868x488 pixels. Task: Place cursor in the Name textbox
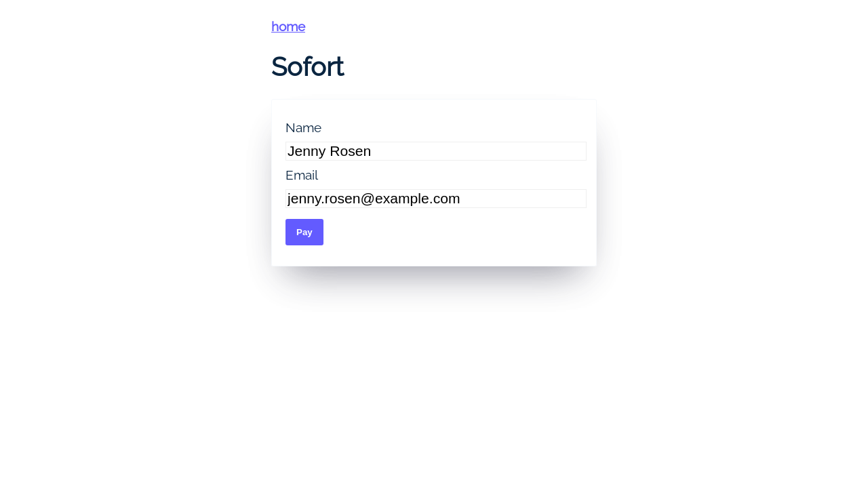pos(435,151)
